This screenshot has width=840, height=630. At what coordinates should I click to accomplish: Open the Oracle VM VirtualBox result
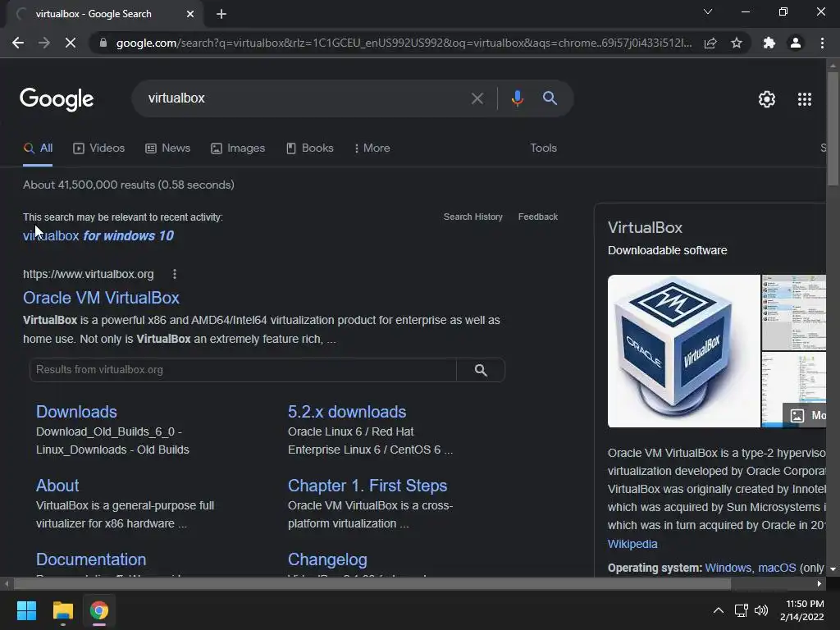(x=101, y=298)
